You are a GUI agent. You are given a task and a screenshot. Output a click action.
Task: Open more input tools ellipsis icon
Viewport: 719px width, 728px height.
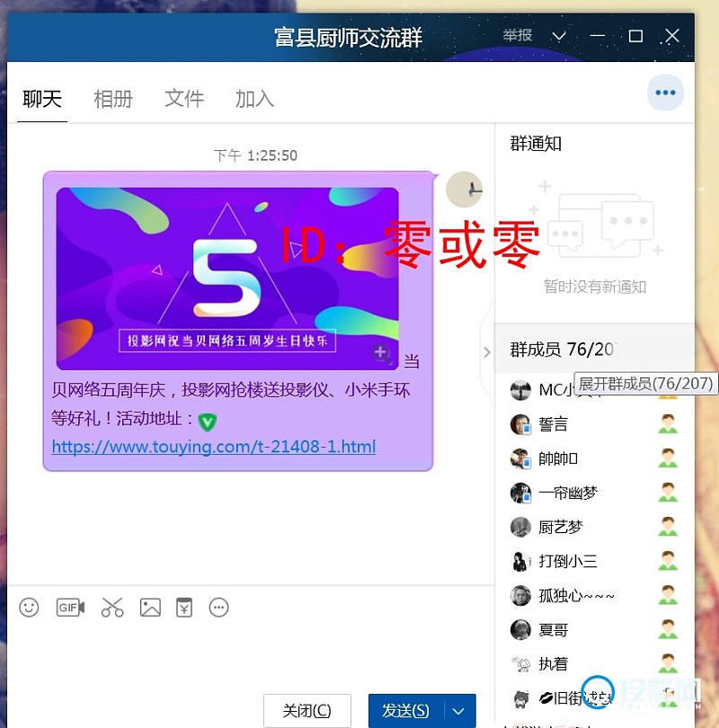click(218, 608)
